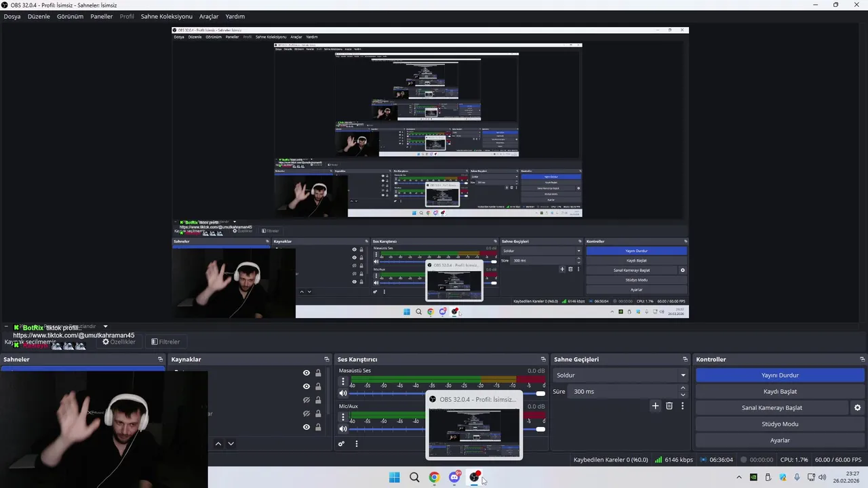Screen dimensions: 868x488
Task: Select the OBS taskbar preview thumbnail
Action: click(474, 425)
